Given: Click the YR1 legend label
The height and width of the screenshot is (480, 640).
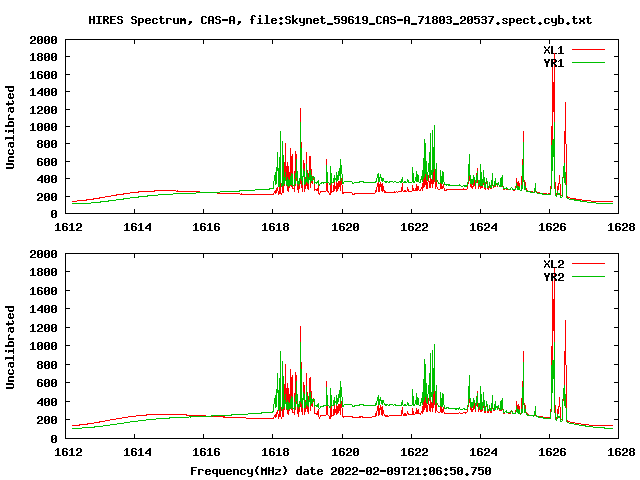Looking at the screenshot, I should click(x=553, y=63).
